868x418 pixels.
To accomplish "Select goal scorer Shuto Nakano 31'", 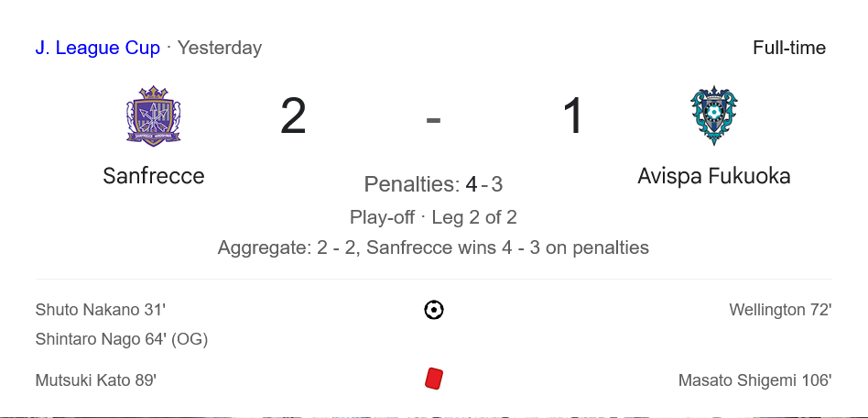I will click(100, 309).
